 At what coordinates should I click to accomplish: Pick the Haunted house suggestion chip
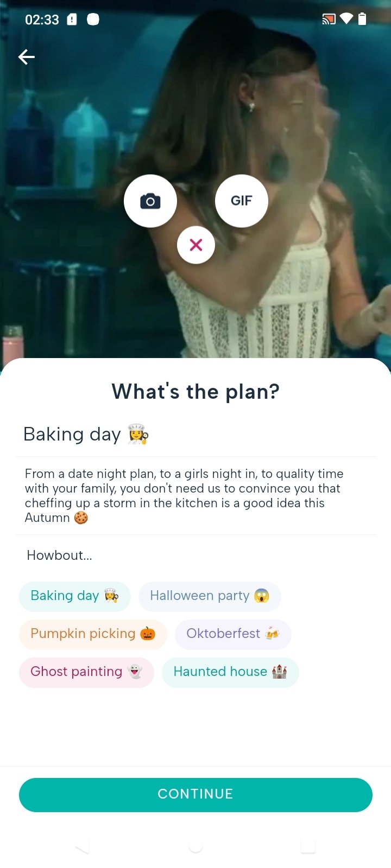pyautogui.click(x=230, y=672)
